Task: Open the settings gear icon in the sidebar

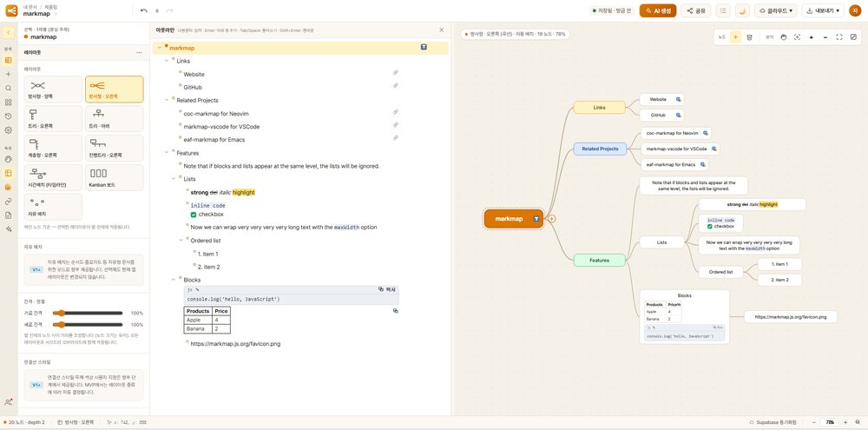Action: pos(9,130)
